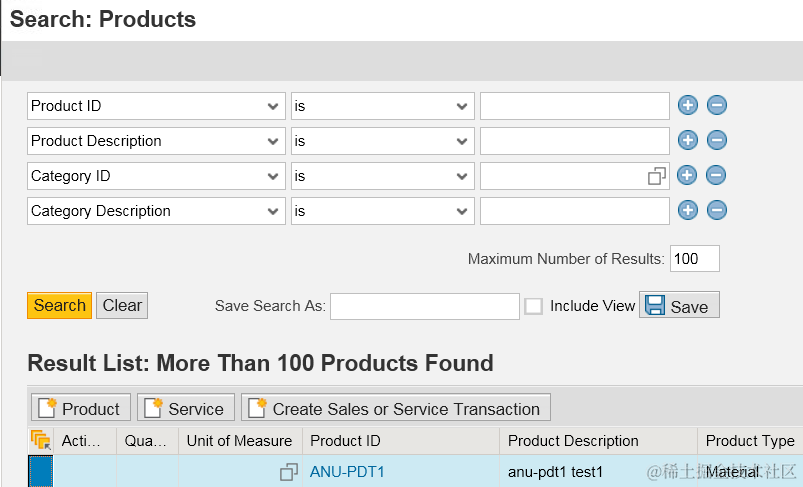Remove the Product ID search row
Screen dimensions: 803x487
click(x=716, y=106)
